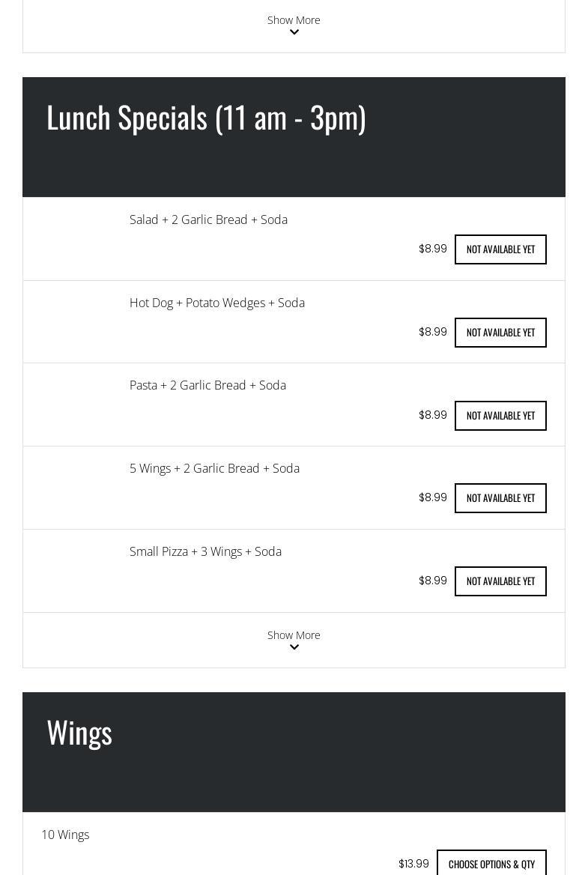Click the Wings section header

pos(79,733)
